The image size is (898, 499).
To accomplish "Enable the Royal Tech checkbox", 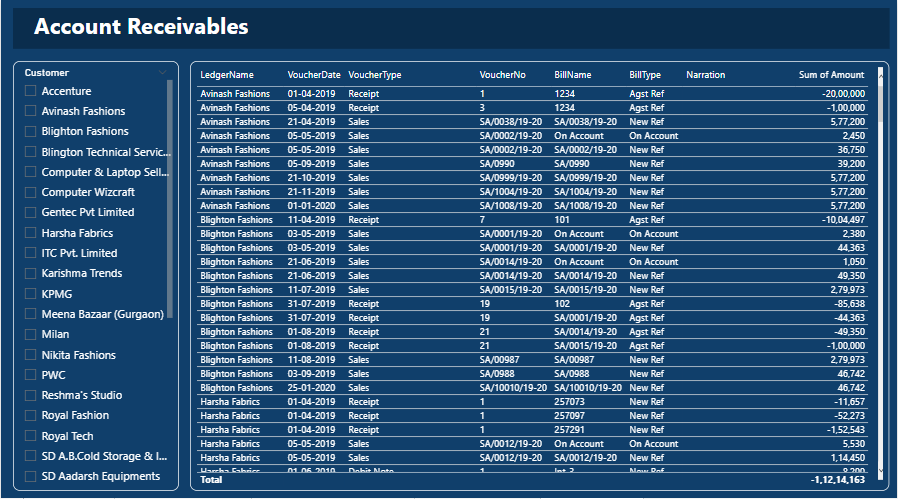I will pos(31,435).
